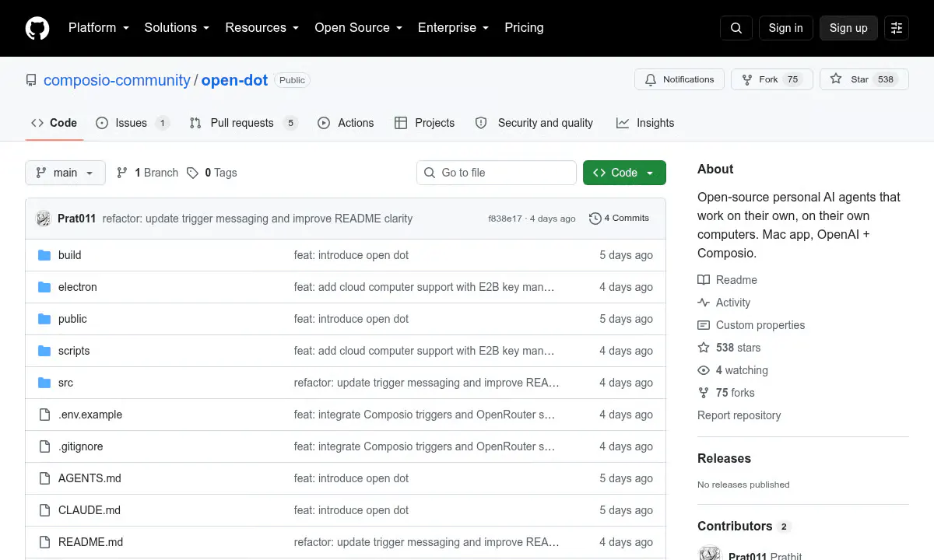Image resolution: width=934 pixels, height=560 pixels.
Task: Click the build folder icon
Action: pos(44,255)
